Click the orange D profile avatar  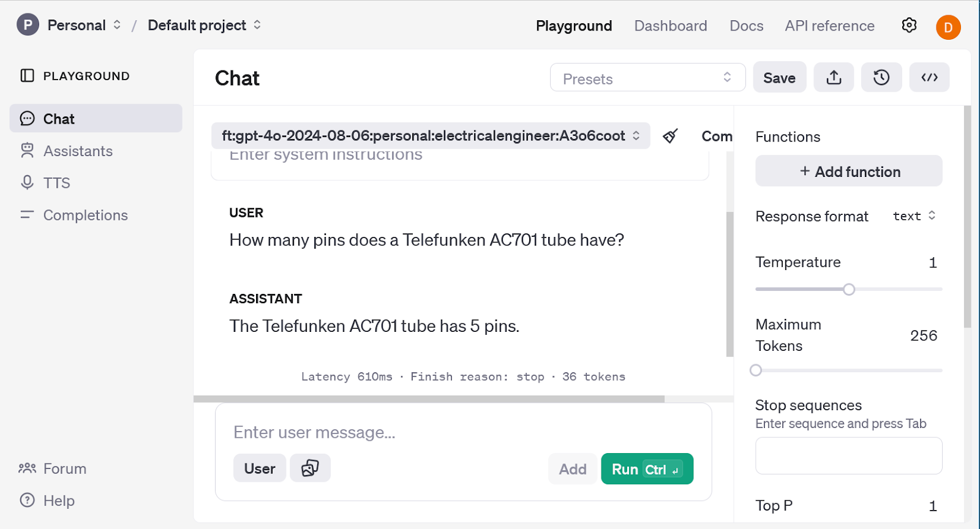click(x=948, y=27)
